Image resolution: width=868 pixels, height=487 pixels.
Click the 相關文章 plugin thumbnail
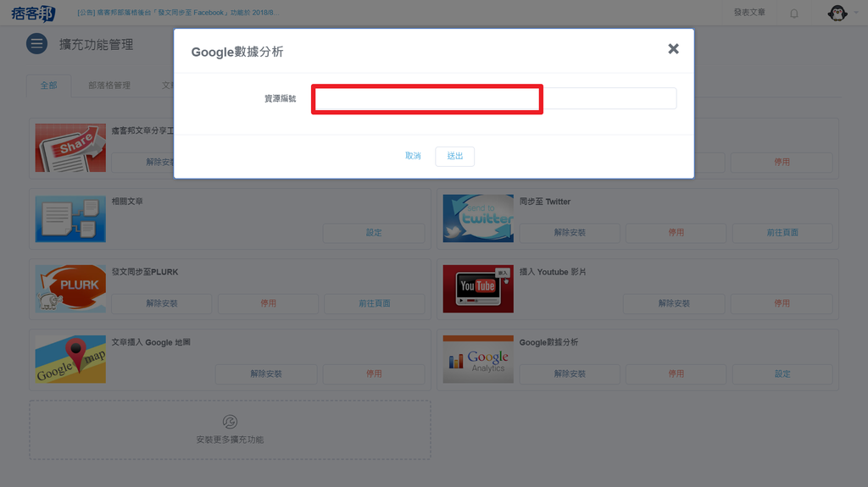pyautogui.click(x=70, y=218)
